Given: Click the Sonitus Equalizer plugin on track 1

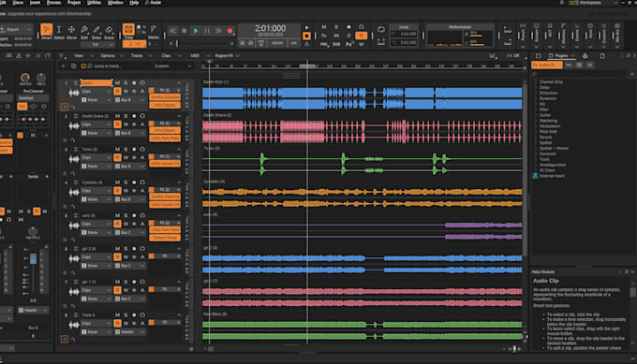Looking at the screenshot, I should pos(165,97).
